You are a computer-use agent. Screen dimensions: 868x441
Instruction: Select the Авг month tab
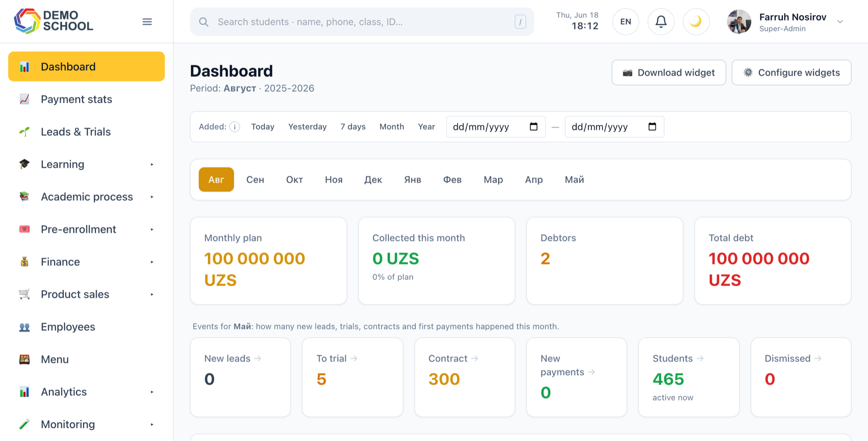216,179
